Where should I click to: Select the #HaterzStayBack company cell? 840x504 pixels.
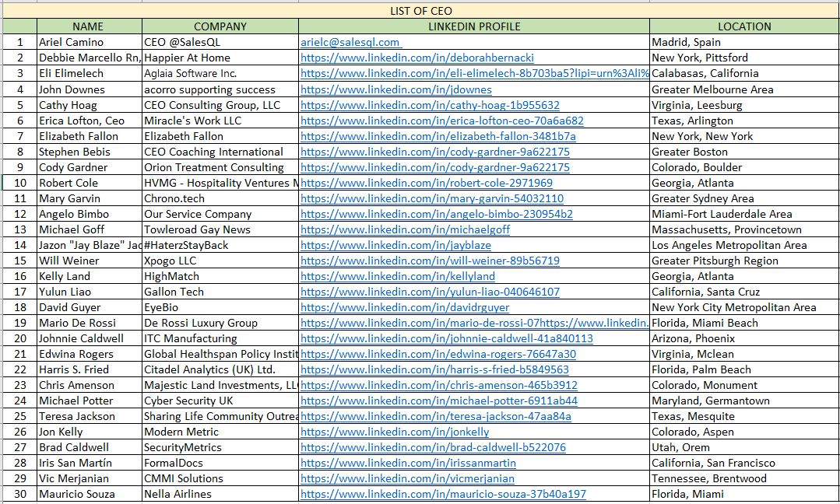pyautogui.click(x=220, y=244)
